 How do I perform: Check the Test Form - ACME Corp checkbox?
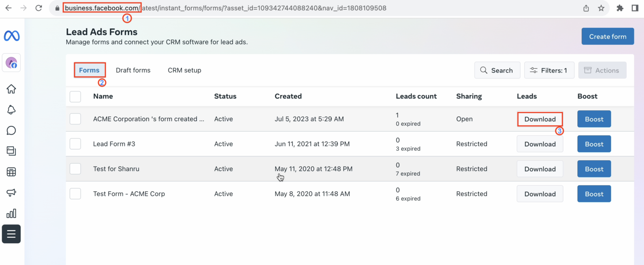[75, 194]
